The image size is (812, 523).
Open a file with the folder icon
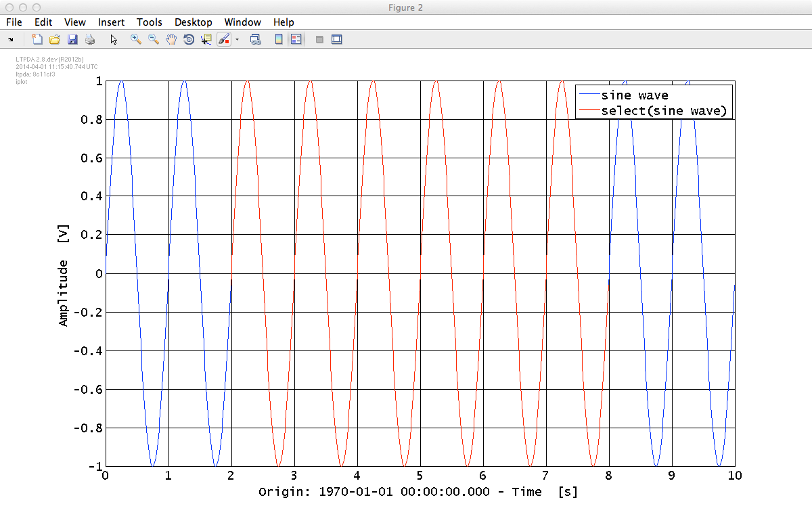tap(55, 39)
